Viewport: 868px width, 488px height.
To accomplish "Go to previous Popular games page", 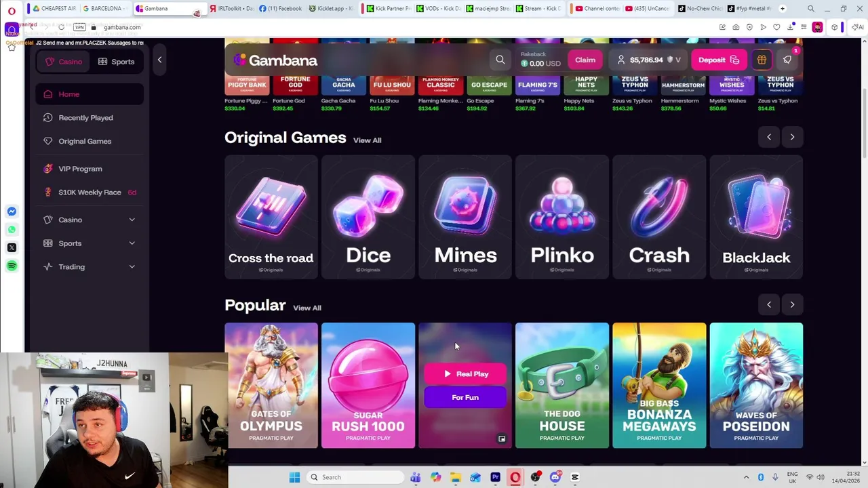I will pos(769,304).
